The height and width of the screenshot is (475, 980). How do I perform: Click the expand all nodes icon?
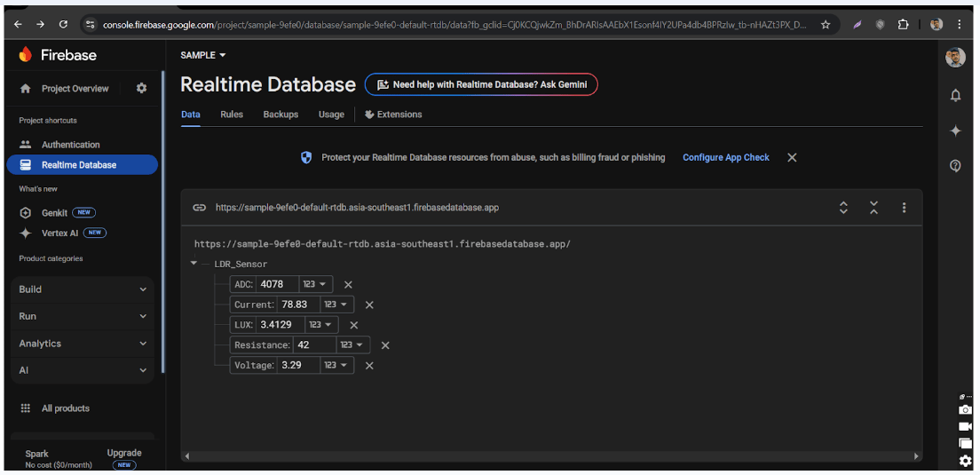tap(843, 208)
